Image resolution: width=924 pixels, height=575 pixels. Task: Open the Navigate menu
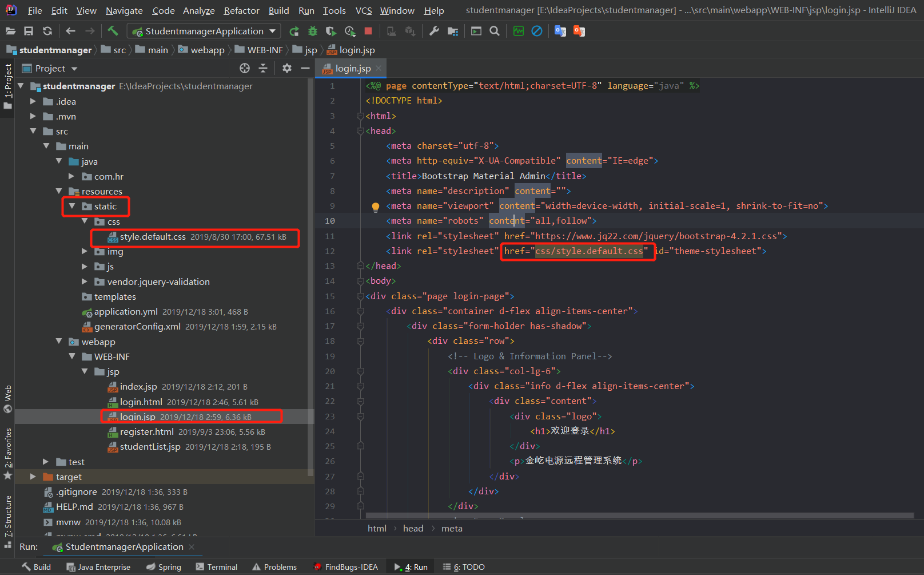coord(124,10)
